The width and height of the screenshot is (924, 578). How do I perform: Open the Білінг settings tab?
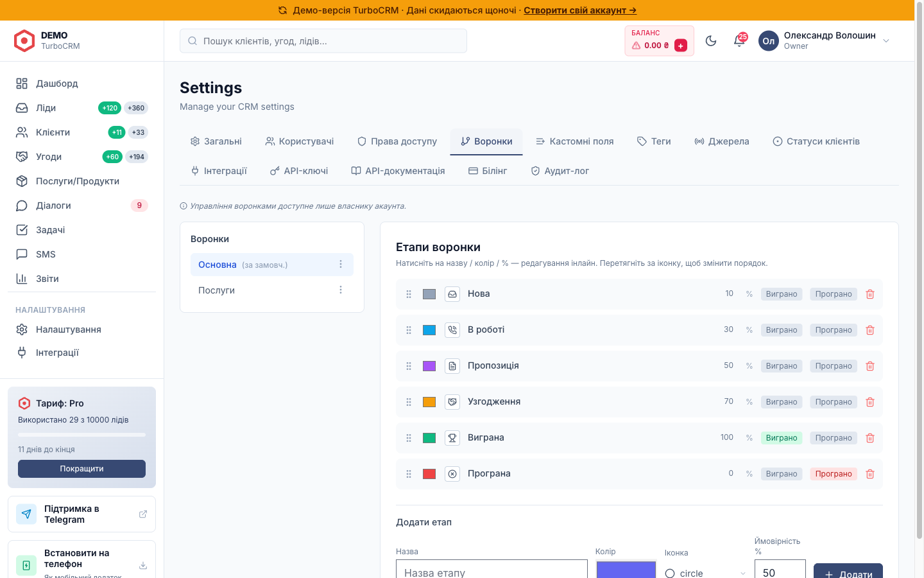pyautogui.click(x=488, y=171)
